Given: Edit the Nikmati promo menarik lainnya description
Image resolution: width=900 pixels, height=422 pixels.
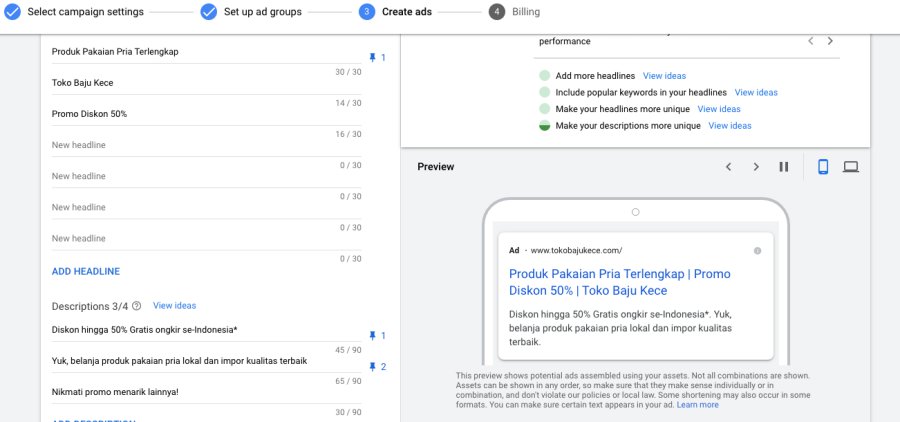Looking at the screenshot, I should 207,392.
